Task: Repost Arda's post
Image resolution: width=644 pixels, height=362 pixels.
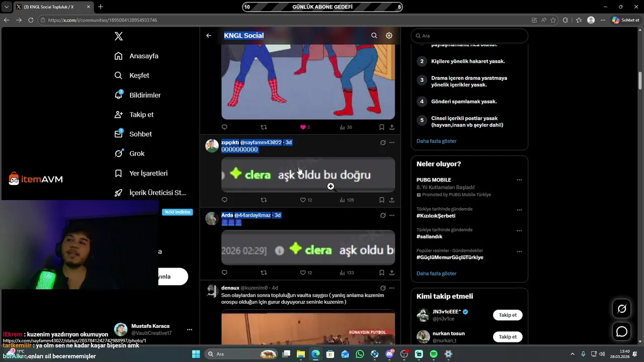Action: (x=264, y=273)
